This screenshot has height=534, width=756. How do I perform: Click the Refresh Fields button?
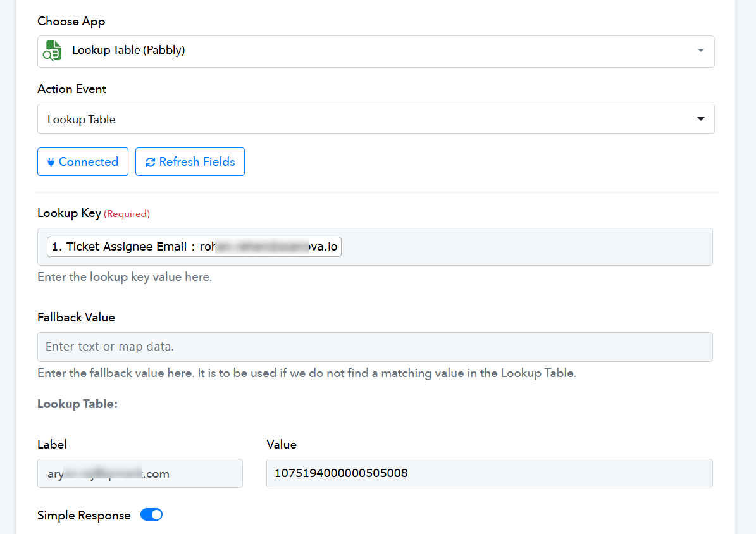190,162
